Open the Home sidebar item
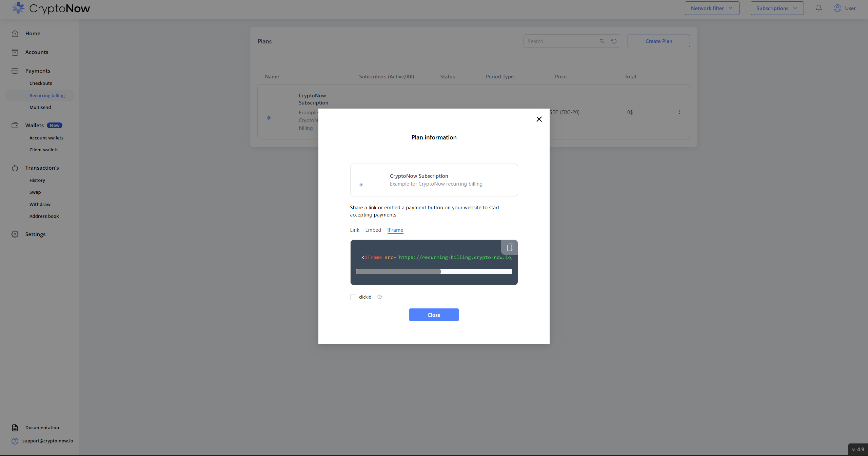 pos(33,33)
